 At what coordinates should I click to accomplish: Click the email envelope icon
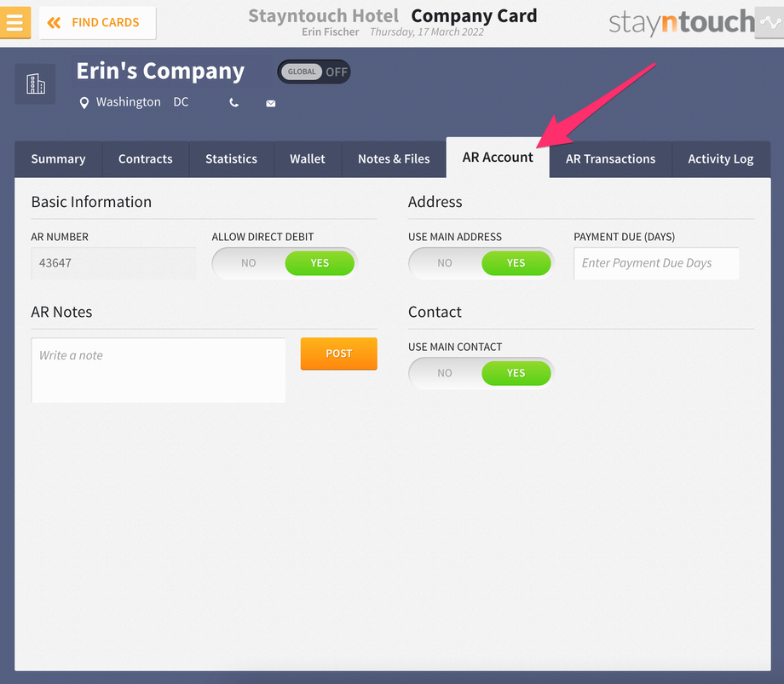[x=270, y=103]
